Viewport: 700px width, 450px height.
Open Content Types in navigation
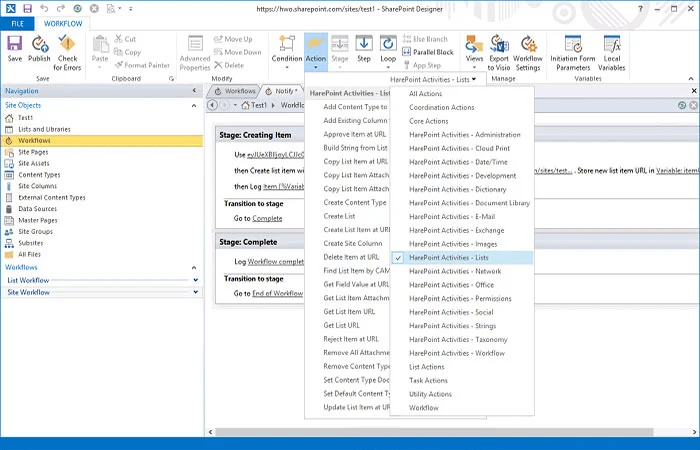point(39,175)
